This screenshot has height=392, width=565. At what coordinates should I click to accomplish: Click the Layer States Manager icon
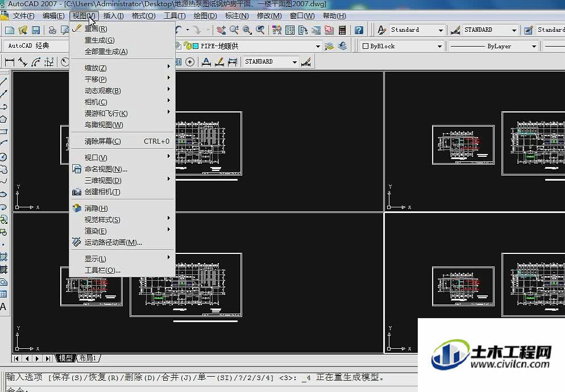coord(329,46)
